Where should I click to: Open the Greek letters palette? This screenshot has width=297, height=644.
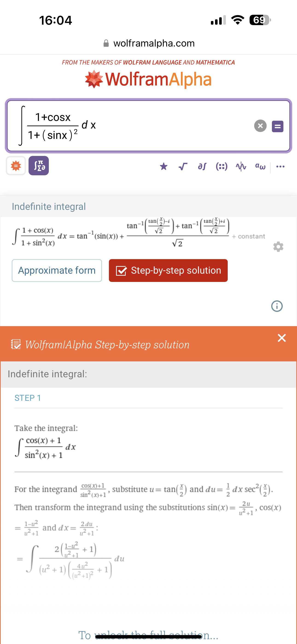tap(260, 167)
